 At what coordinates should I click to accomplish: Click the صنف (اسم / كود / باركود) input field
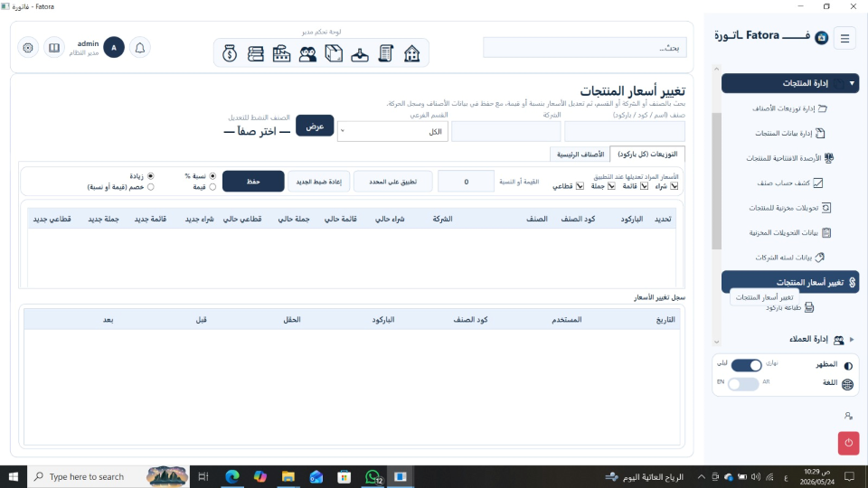[625, 131]
